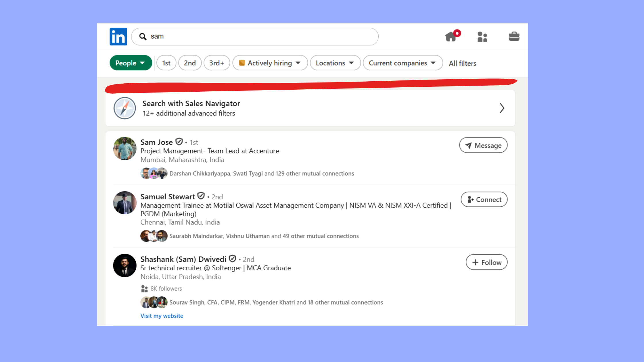The height and width of the screenshot is (362, 644).
Task: Open Sales Navigator chevron arrow
Action: tap(502, 108)
